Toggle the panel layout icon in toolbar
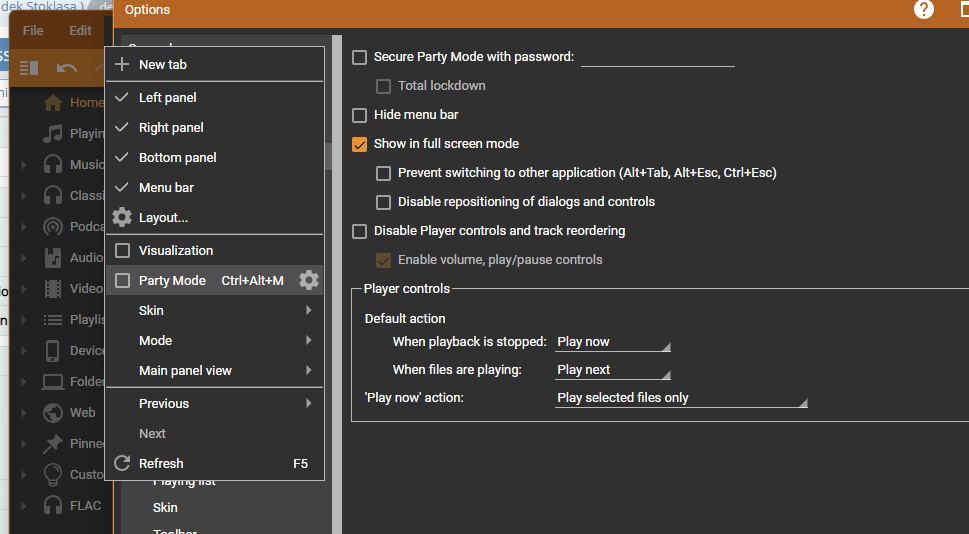The image size is (969, 534). [29, 68]
